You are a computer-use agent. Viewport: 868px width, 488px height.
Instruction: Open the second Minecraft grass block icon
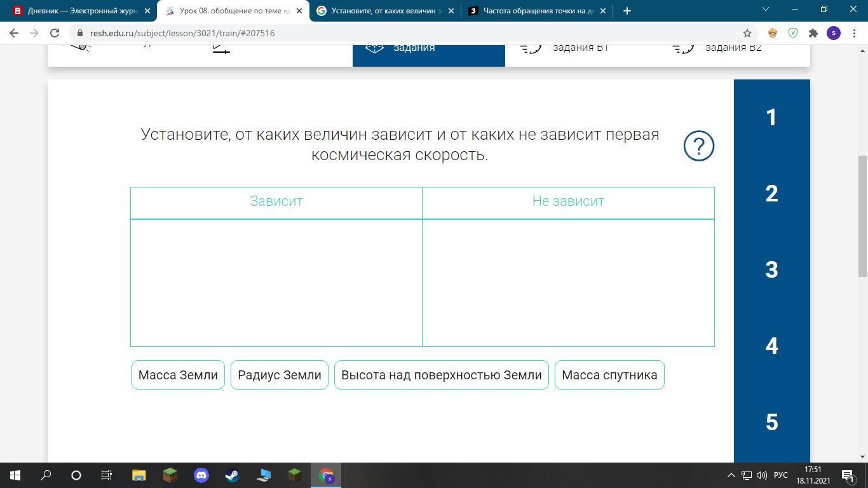coord(295,475)
